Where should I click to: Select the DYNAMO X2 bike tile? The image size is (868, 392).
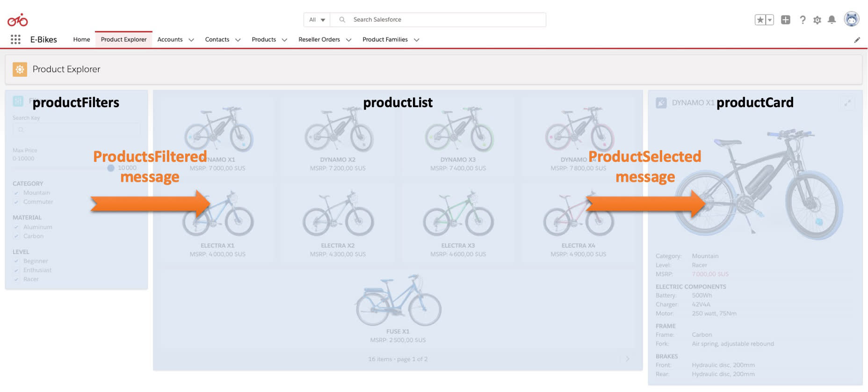click(338, 136)
